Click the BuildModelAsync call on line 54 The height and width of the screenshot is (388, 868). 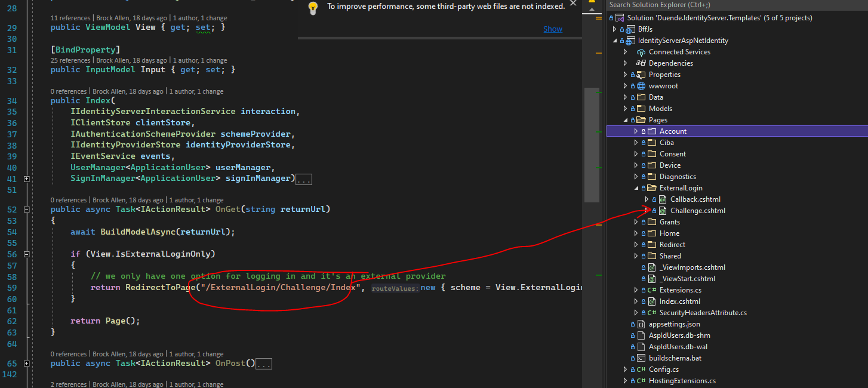pos(138,232)
